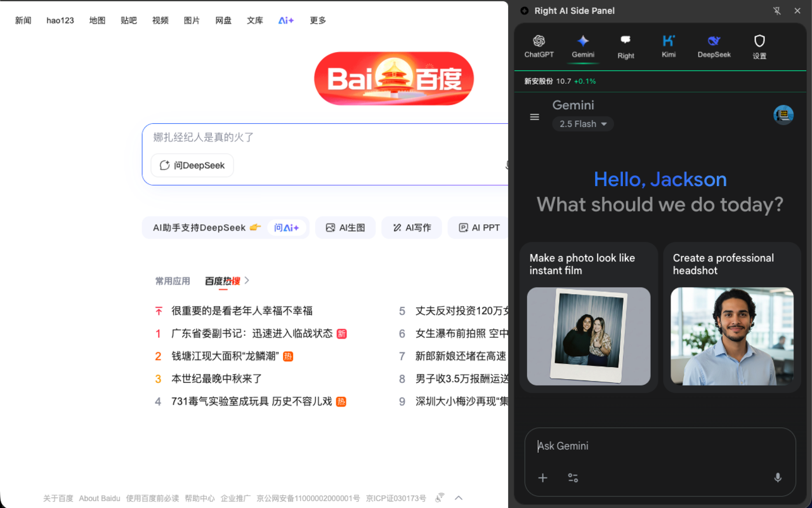Open AI写作 tool
The height and width of the screenshot is (508, 812).
point(412,227)
